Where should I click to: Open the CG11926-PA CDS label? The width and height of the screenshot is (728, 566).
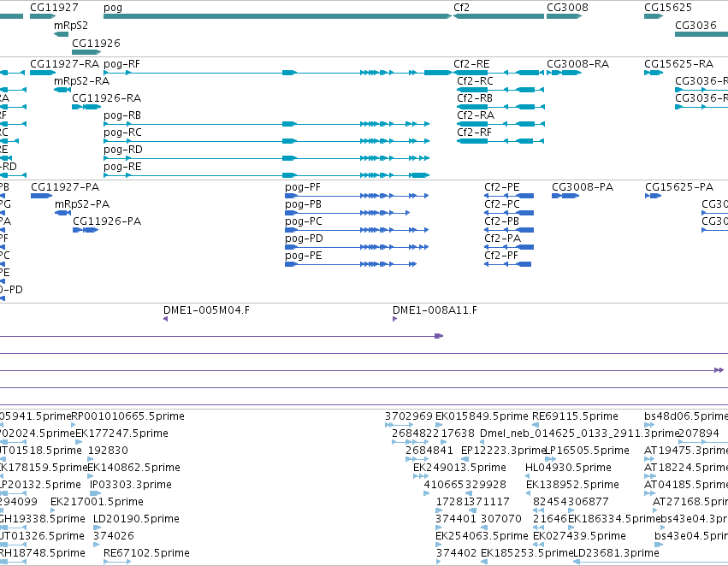click(107, 221)
